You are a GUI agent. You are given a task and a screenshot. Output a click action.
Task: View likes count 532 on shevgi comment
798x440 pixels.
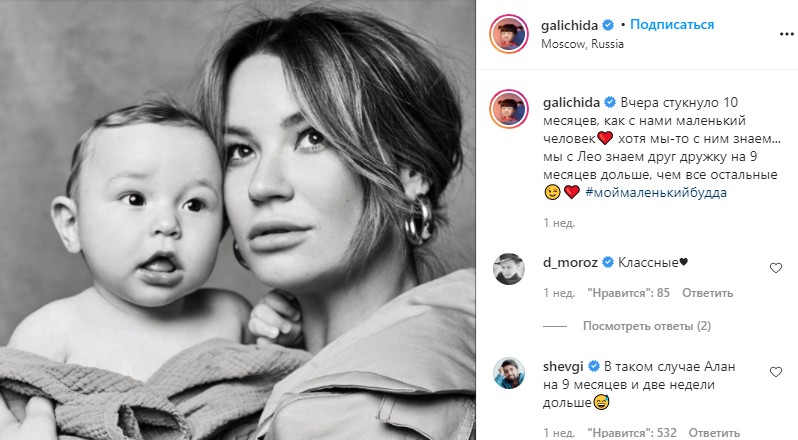click(632, 433)
